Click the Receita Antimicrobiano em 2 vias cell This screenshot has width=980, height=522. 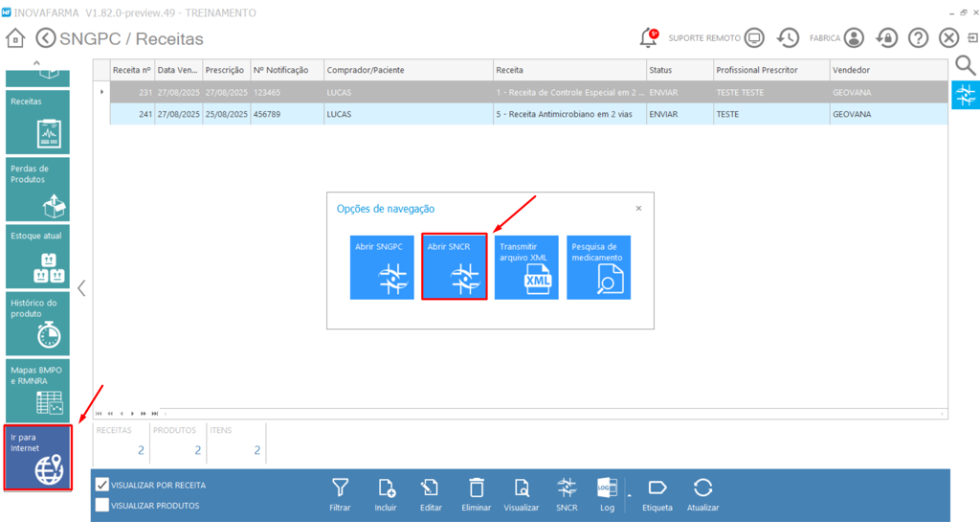click(x=569, y=114)
